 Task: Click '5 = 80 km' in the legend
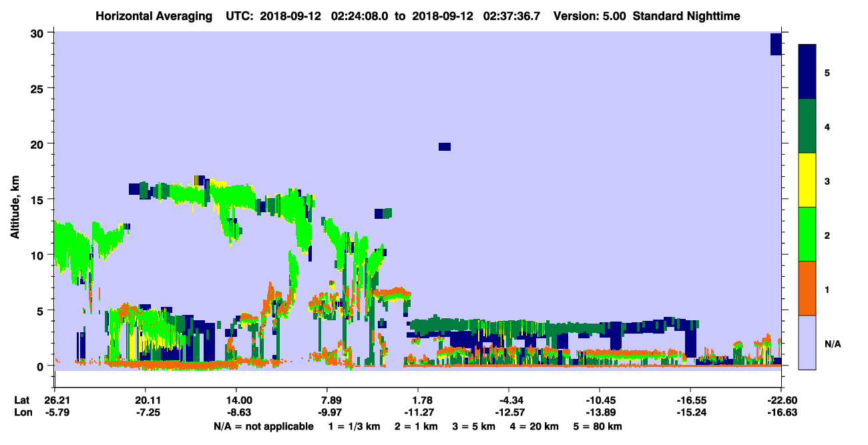click(596, 426)
